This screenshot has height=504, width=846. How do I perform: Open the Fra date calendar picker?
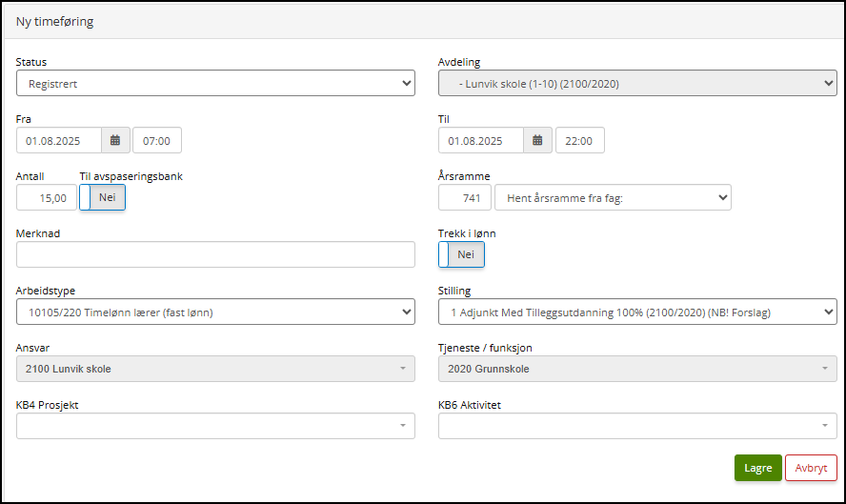click(x=115, y=140)
